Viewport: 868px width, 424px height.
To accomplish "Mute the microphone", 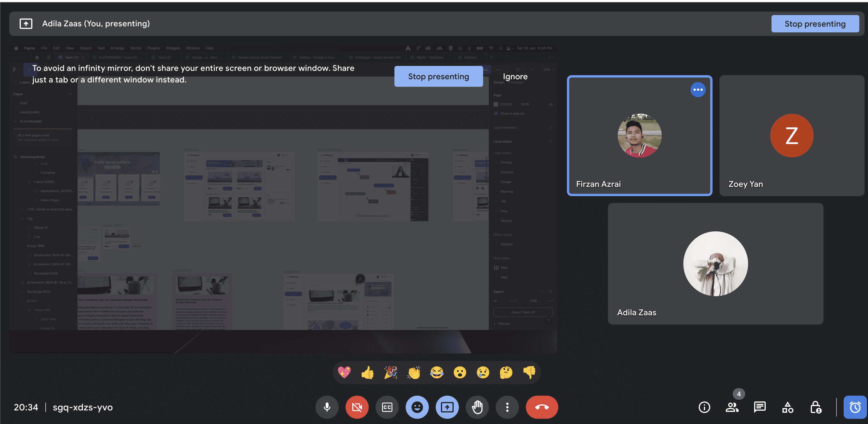I will point(327,407).
